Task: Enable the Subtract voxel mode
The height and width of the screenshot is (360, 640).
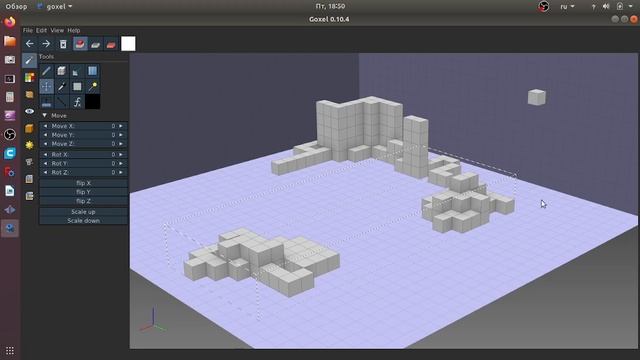Action: point(96,44)
